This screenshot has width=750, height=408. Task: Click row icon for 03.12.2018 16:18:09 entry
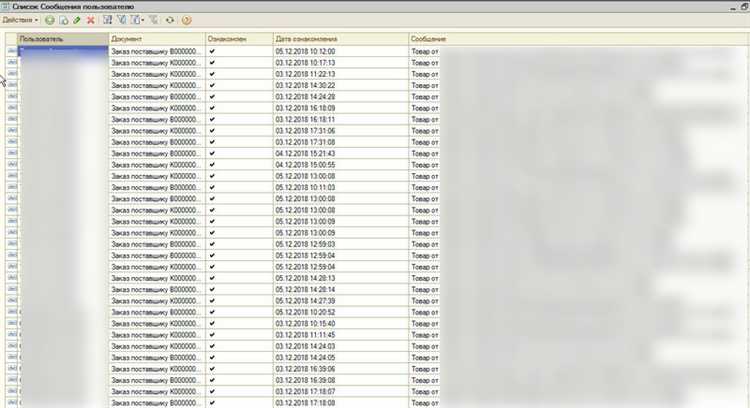point(12,108)
